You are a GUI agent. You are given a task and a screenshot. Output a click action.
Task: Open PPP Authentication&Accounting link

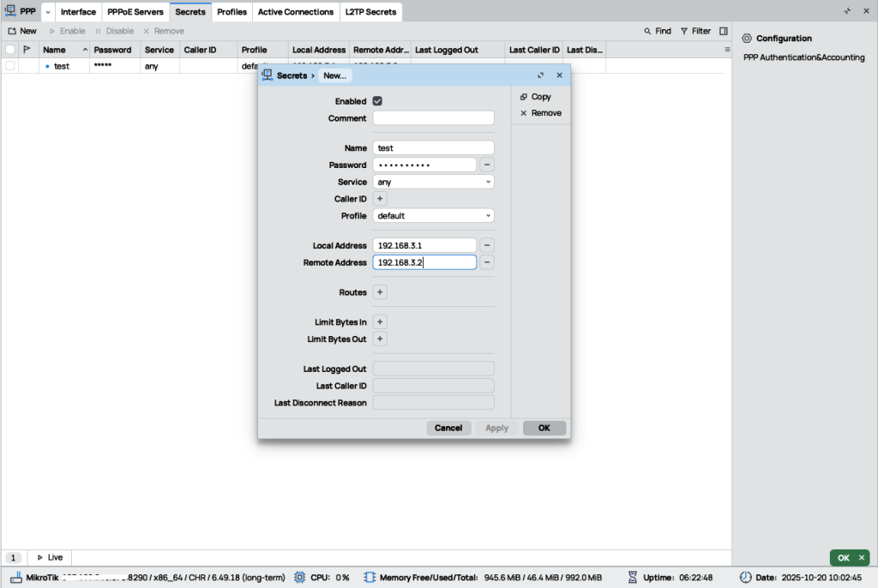[x=803, y=57]
